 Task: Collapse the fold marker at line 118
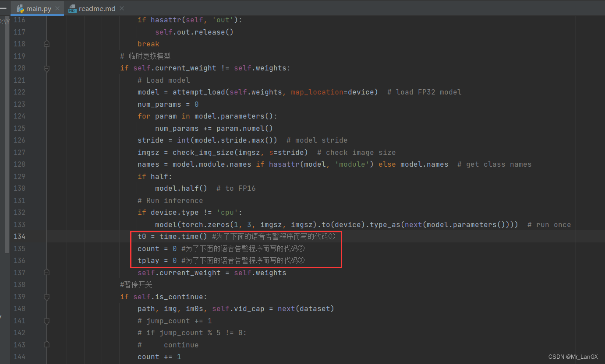[x=47, y=44]
